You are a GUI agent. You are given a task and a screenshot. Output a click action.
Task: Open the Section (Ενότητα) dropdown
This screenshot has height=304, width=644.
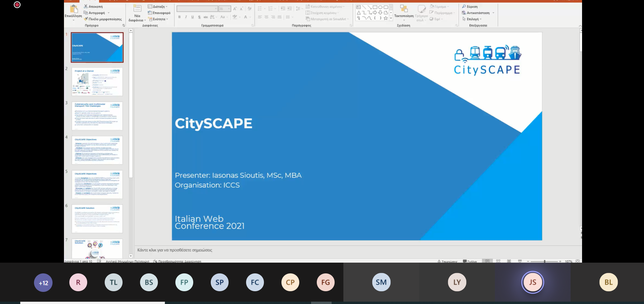(x=167, y=19)
